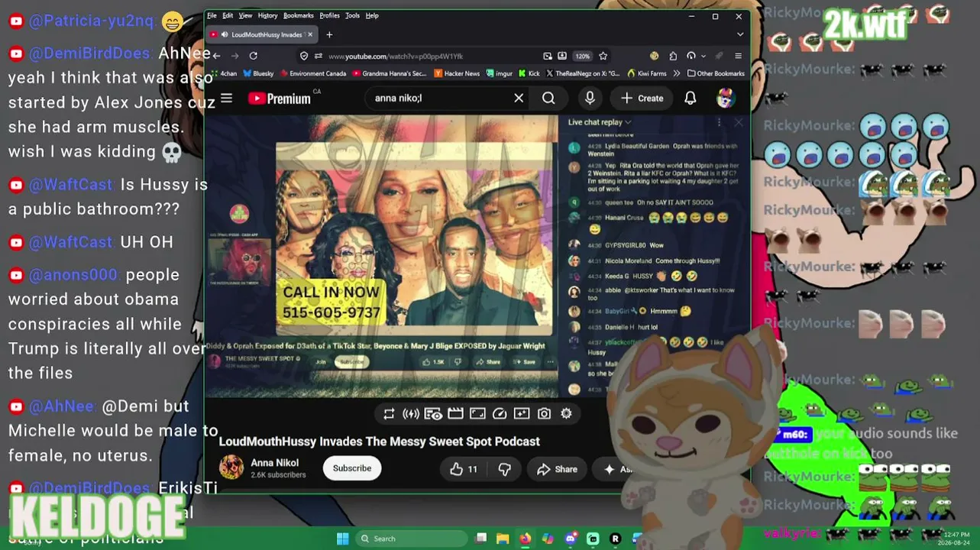Open Discord from the taskbar
Image resolution: width=980 pixels, height=550 pixels.
(x=570, y=539)
